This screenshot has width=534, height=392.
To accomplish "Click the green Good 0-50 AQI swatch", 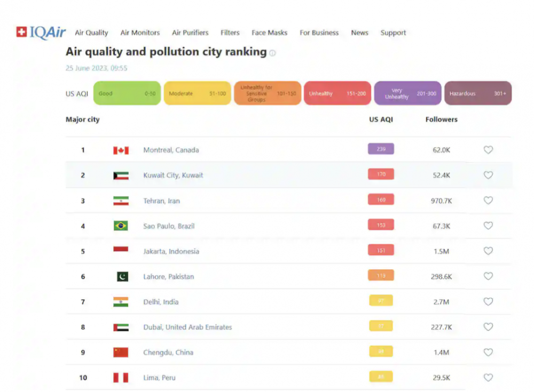I will (127, 93).
